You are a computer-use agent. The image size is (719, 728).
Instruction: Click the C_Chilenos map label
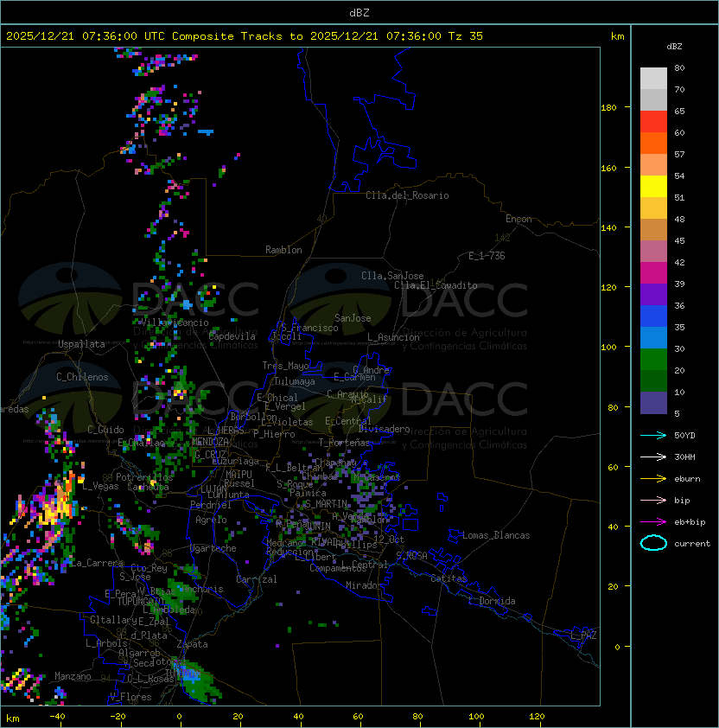point(82,377)
